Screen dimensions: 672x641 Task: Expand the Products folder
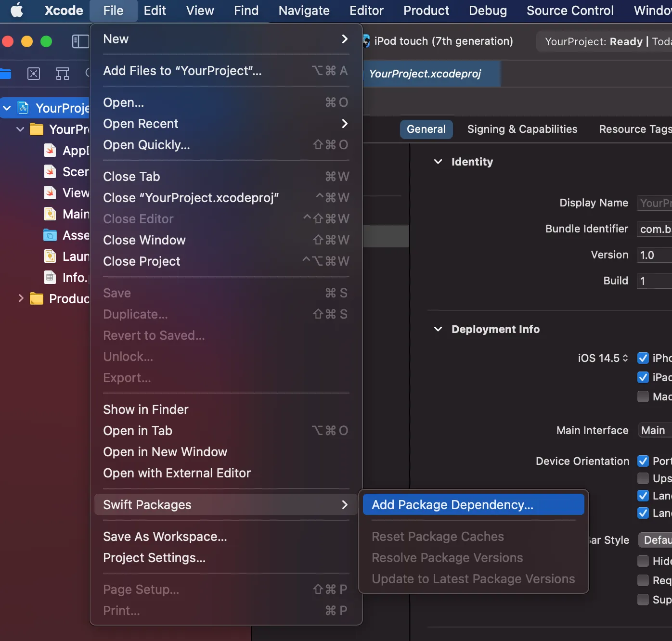[20, 298]
